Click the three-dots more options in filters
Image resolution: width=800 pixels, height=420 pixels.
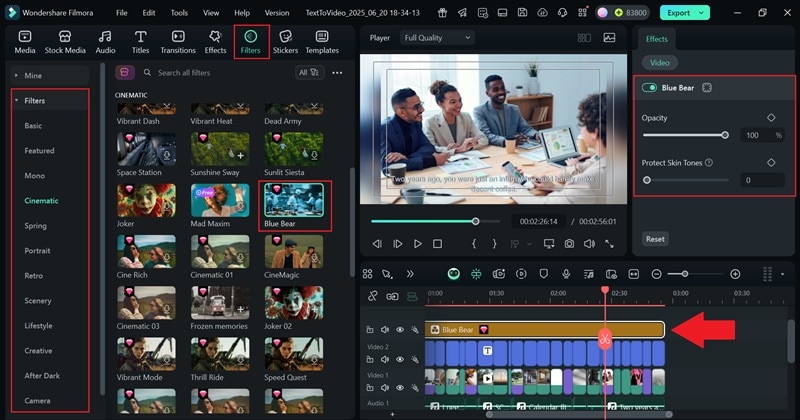point(337,73)
